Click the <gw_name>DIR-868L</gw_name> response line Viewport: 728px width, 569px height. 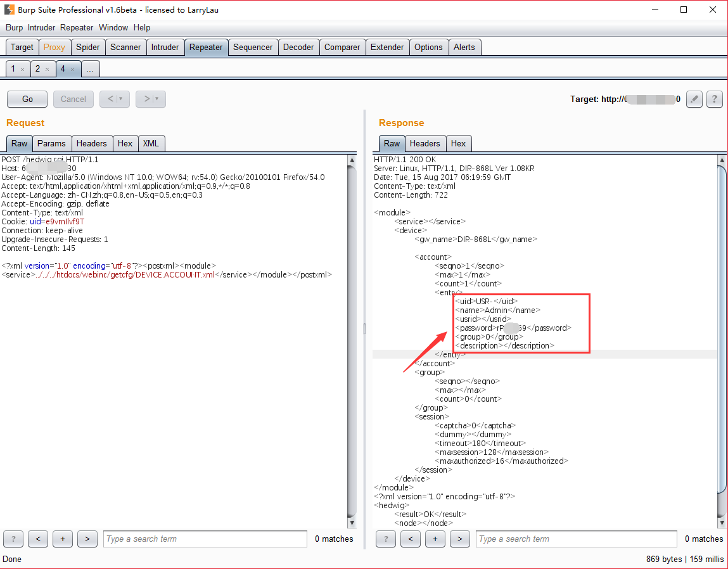click(x=476, y=240)
